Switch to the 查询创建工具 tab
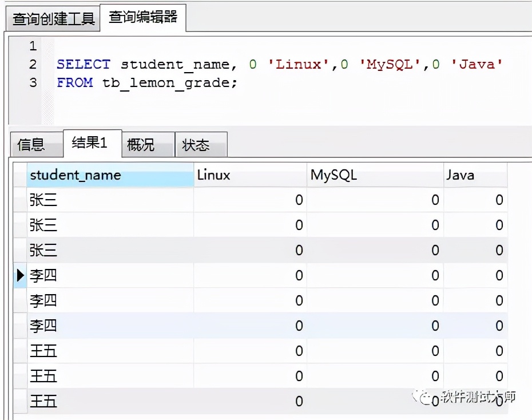 53,19
